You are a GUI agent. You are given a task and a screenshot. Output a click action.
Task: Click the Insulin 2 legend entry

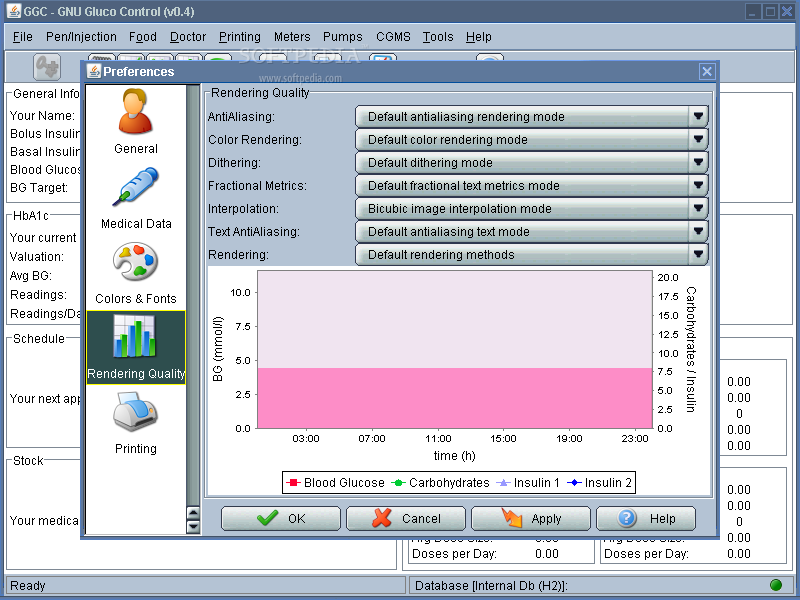pyautogui.click(x=599, y=483)
